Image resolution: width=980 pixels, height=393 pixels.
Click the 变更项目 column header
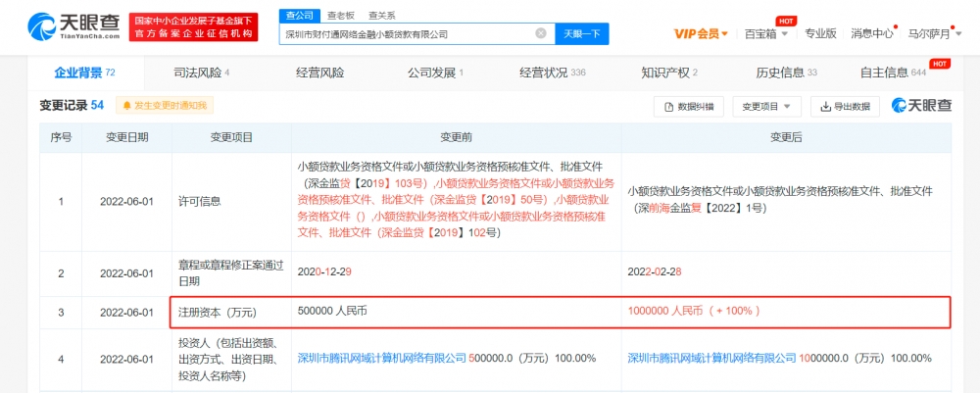point(232,137)
